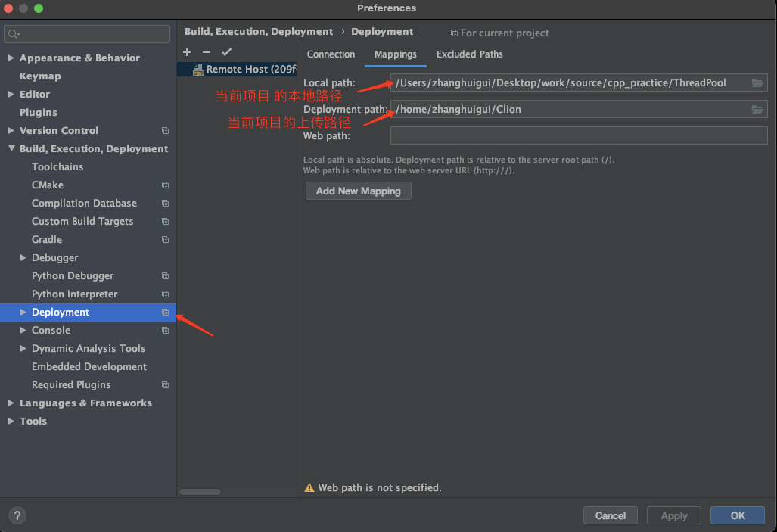
Task: Click project-level icon next to Version Control
Action: (x=165, y=130)
